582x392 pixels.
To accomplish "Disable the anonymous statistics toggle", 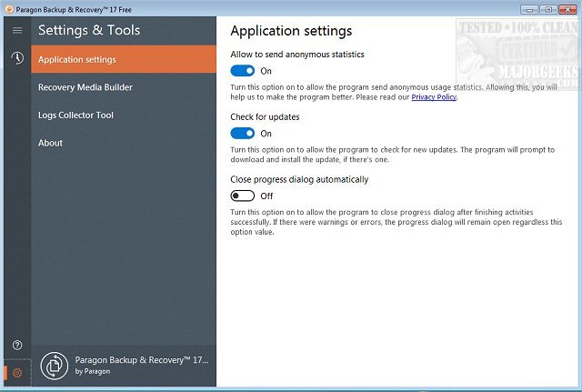I will tap(243, 71).
